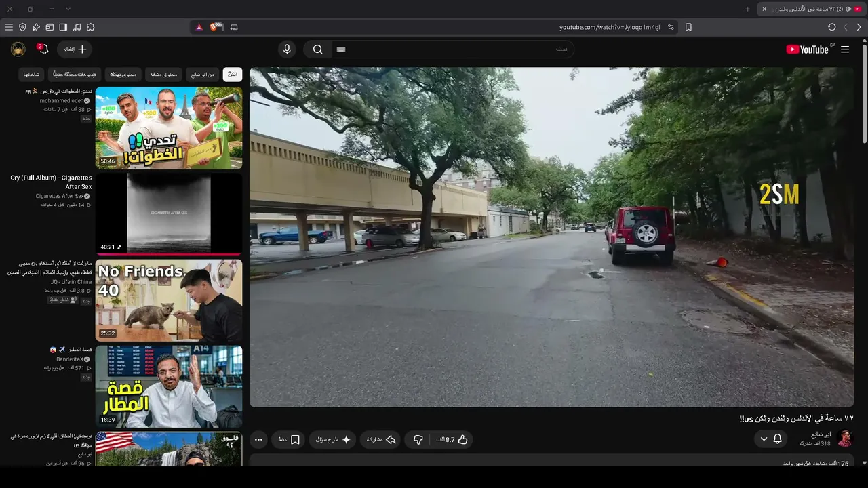Click the main video player
Viewport: 868px width, 488px height.
(x=551, y=237)
